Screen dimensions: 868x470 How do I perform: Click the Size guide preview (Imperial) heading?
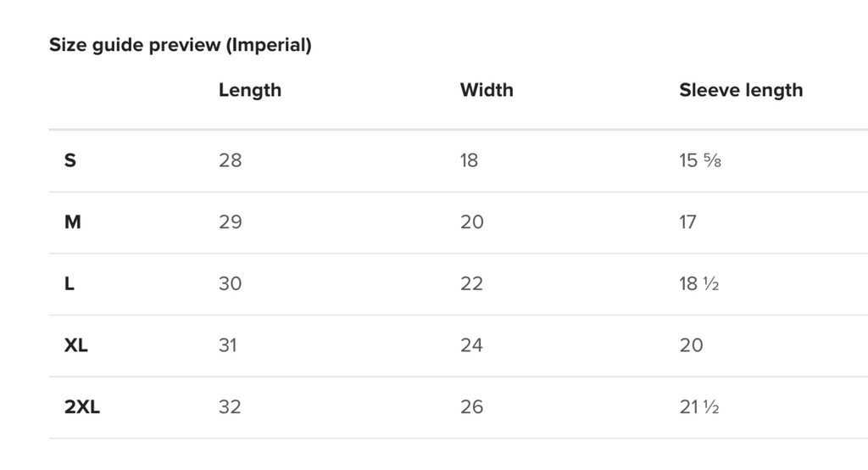click(181, 45)
